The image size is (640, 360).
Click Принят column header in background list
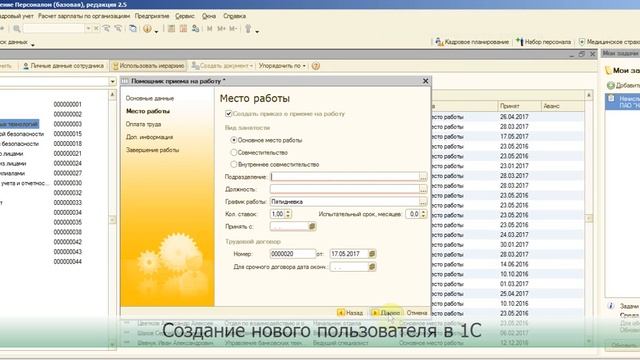[519, 106]
